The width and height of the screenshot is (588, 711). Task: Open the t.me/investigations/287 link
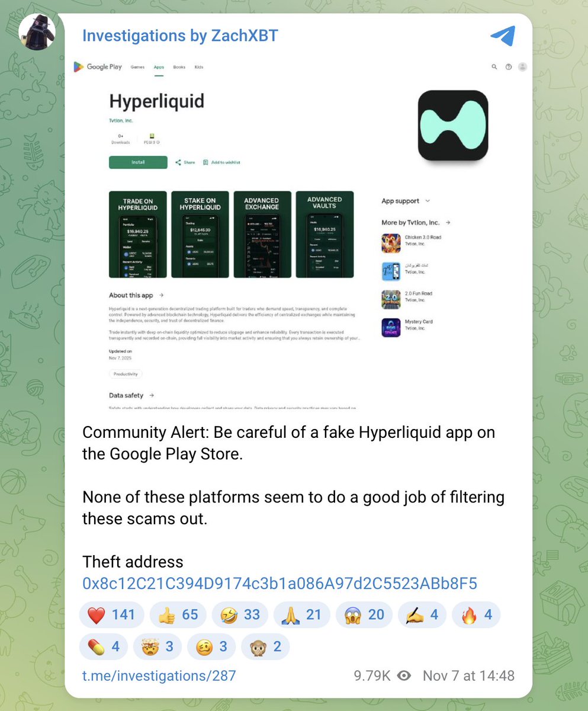pyautogui.click(x=159, y=675)
